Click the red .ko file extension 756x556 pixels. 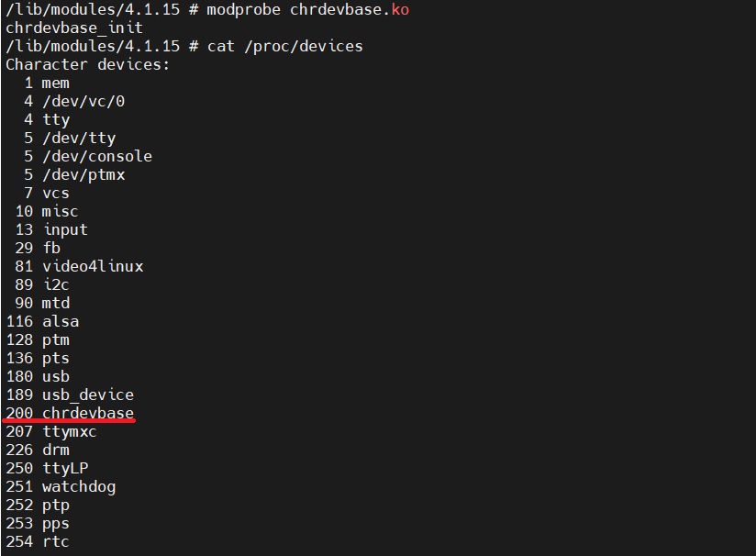pos(400,10)
